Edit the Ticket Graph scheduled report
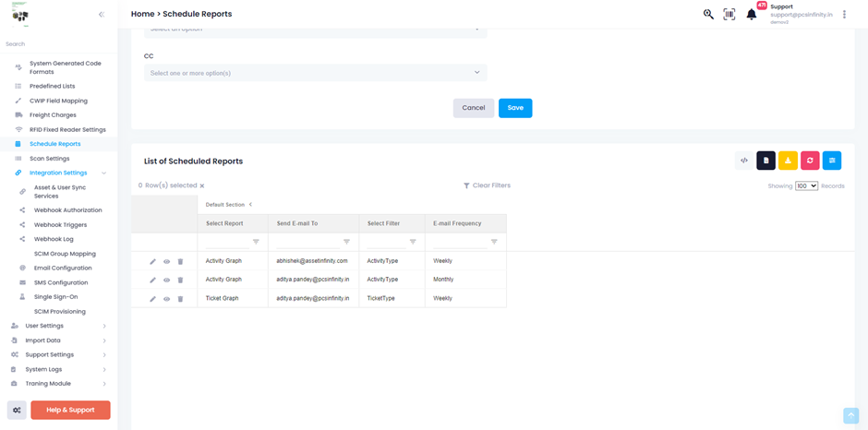868x430 pixels. pyautogui.click(x=153, y=299)
